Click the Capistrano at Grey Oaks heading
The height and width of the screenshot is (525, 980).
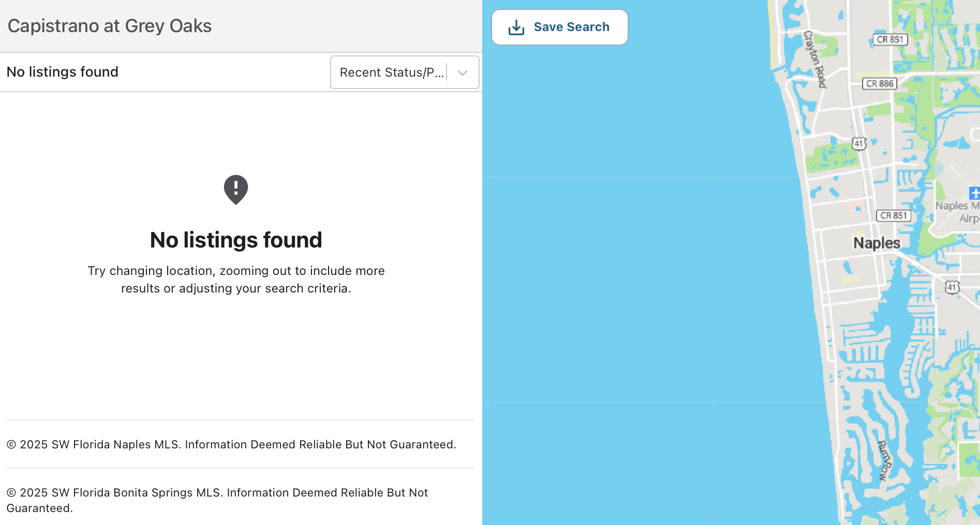[110, 26]
